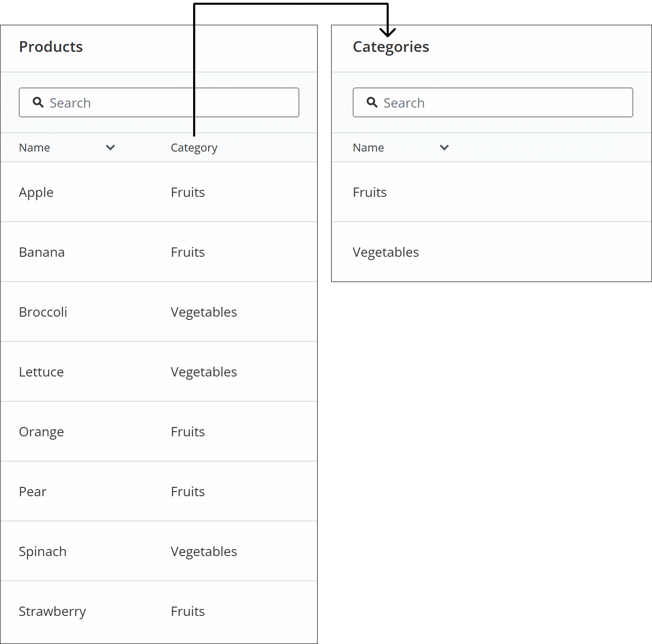Choose the Spinach product row
The width and height of the screenshot is (652, 644).
[x=43, y=551]
